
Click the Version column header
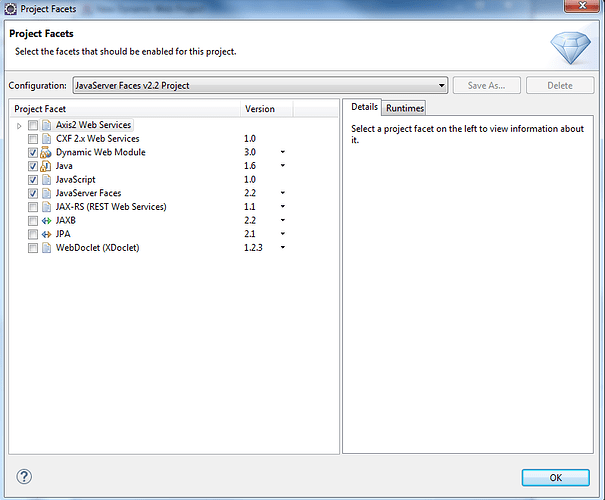click(x=267, y=109)
